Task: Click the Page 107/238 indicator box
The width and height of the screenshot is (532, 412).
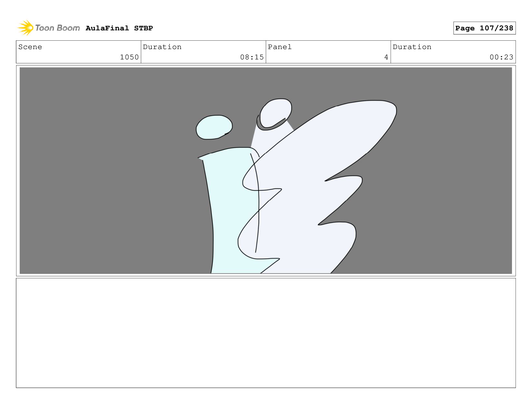Action: [x=484, y=28]
